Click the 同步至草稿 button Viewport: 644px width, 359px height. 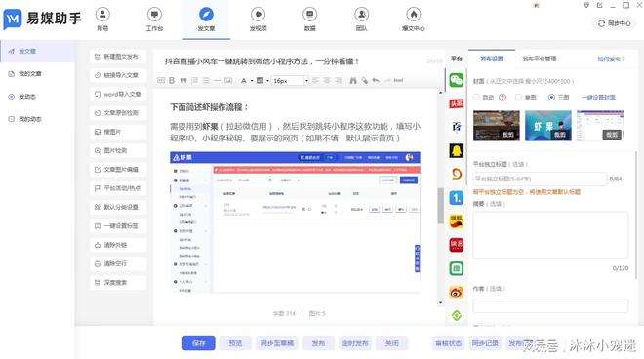point(277,343)
